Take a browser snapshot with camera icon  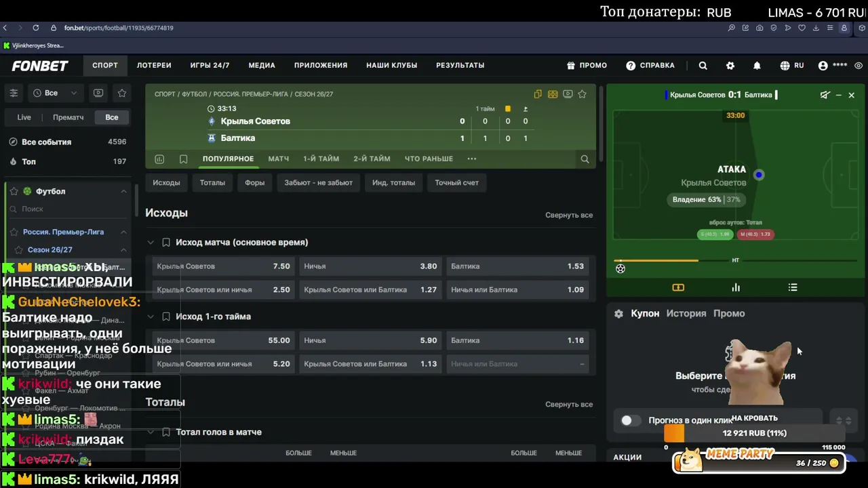[x=759, y=28]
